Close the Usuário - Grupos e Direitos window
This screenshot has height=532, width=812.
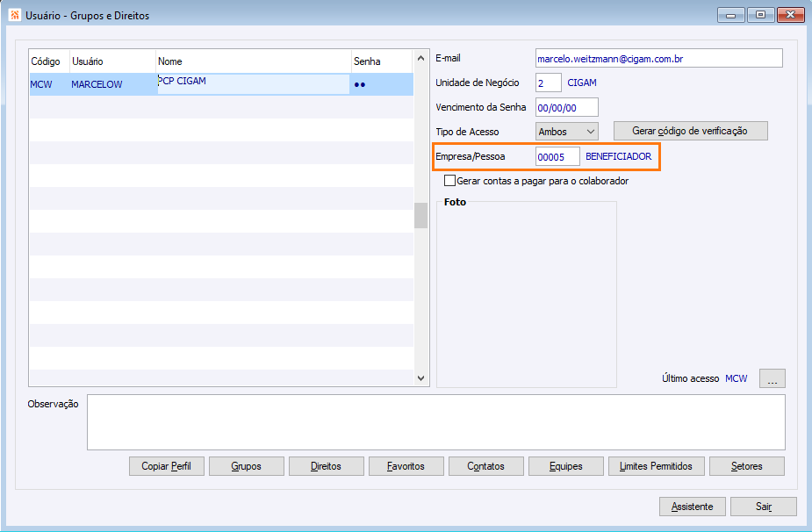(790, 15)
